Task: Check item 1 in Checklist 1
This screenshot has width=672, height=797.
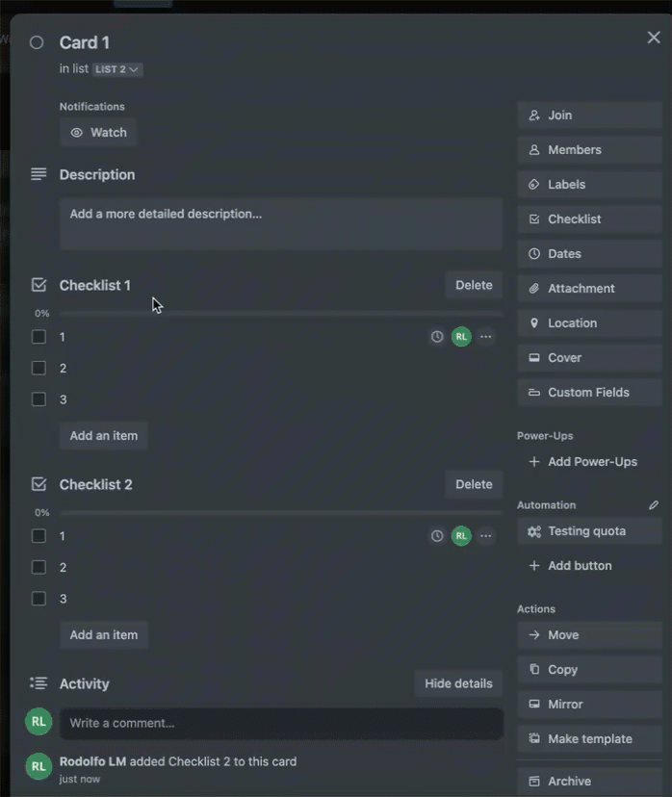Action: click(39, 337)
